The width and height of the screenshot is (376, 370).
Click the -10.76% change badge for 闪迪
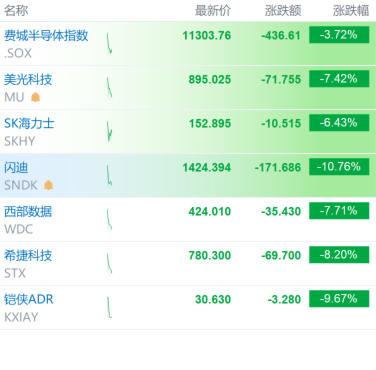(339, 167)
